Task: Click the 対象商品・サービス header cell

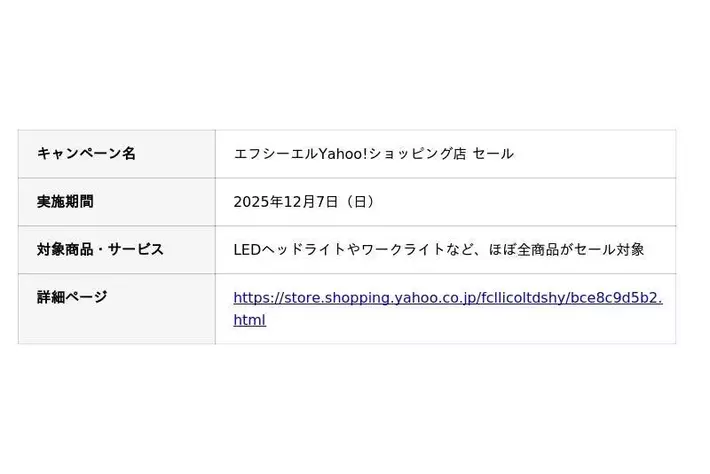Action: 100,249
